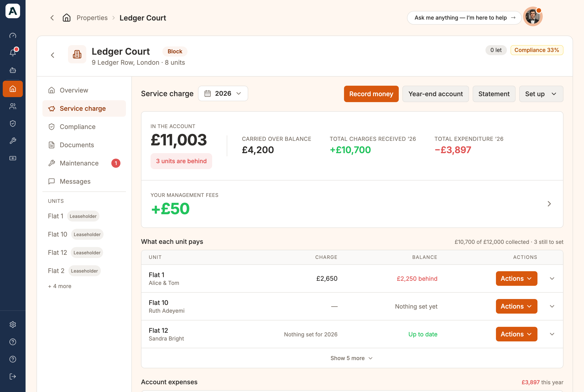Expand the Flat 12 row chevron
This screenshot has width=584, height=392.
[552, 334]
